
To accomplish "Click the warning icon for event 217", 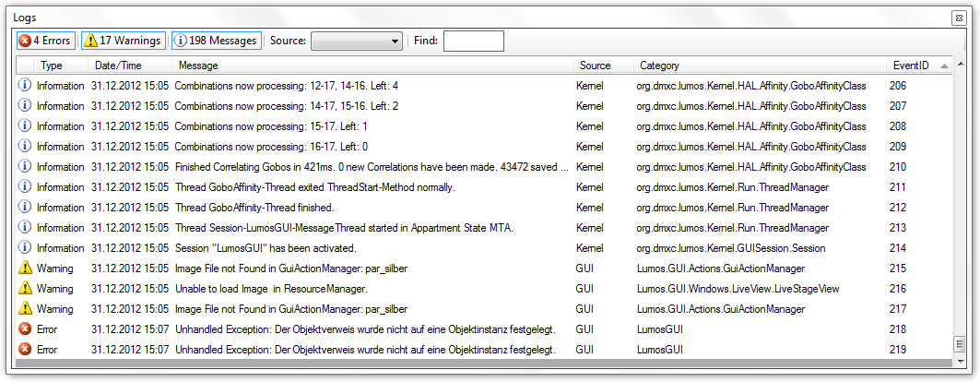I will [25, 309].
